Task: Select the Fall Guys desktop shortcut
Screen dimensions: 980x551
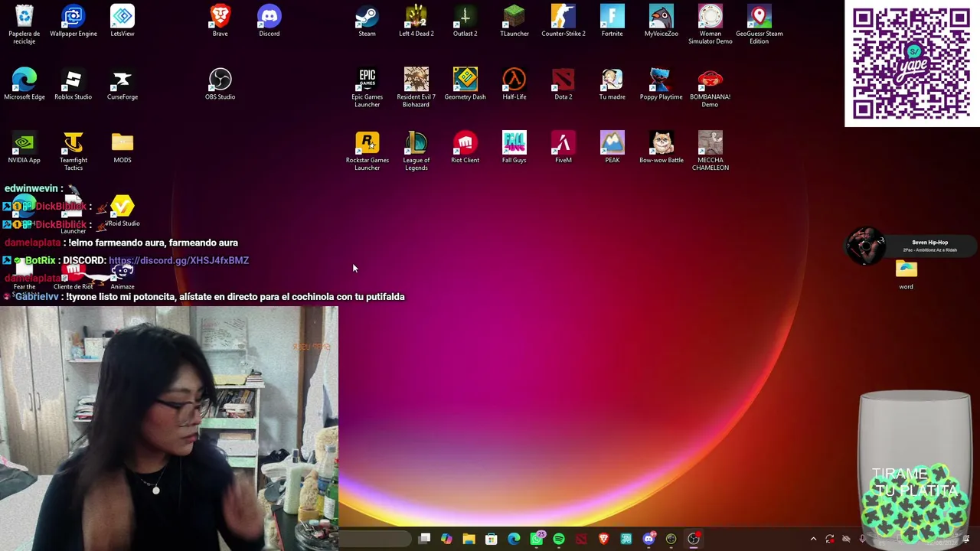Action: coord(514,148)
